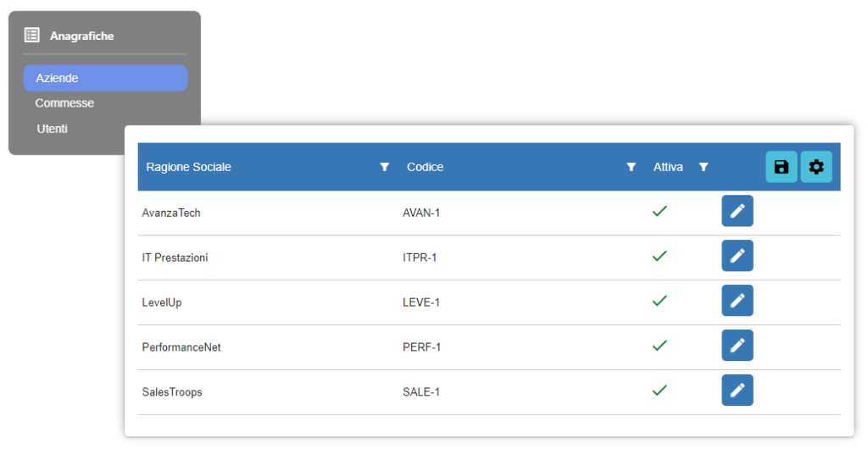Sort by the Ragione Sociale header

pyautogui.click(x=188, y=167)
